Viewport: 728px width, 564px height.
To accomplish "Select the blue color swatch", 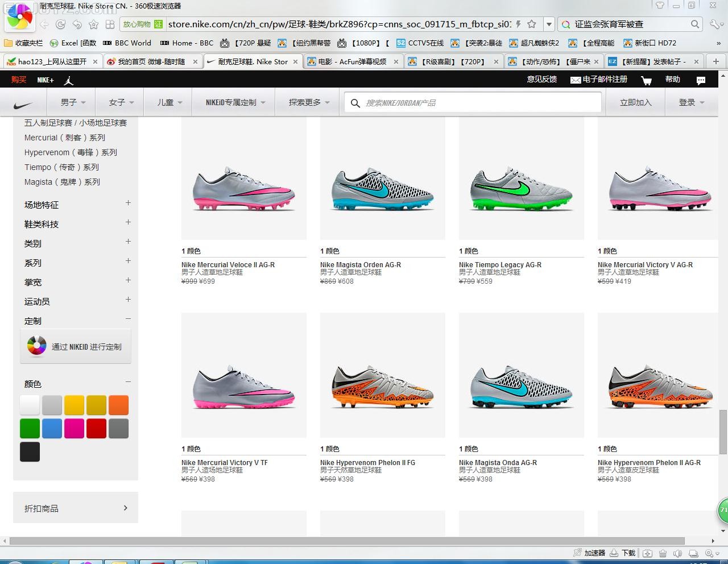I will (x=52, y=429).
